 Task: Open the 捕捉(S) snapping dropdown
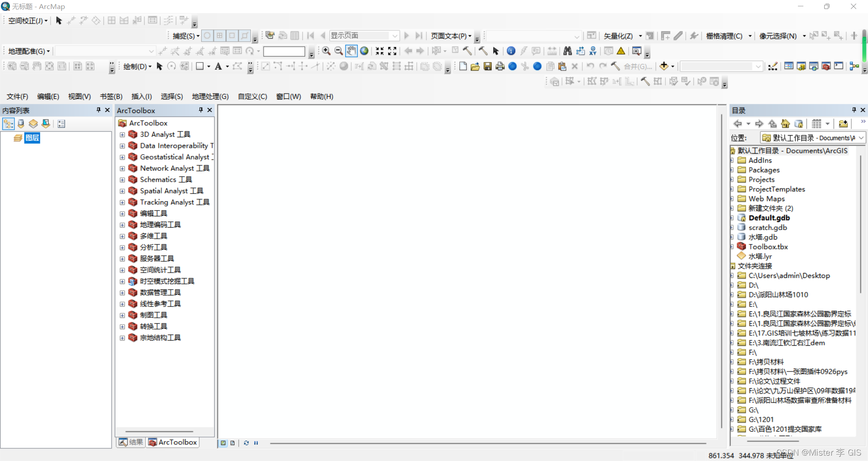tap(186, 36)
